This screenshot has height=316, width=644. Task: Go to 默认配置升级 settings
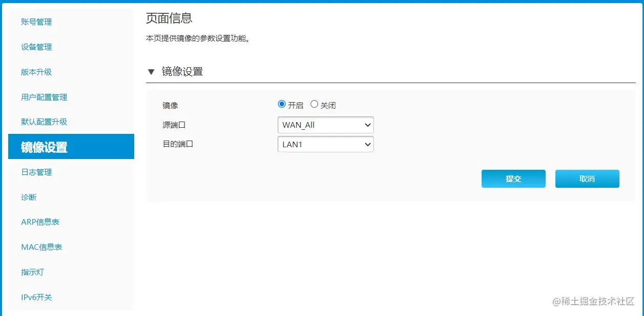(44, 122)
